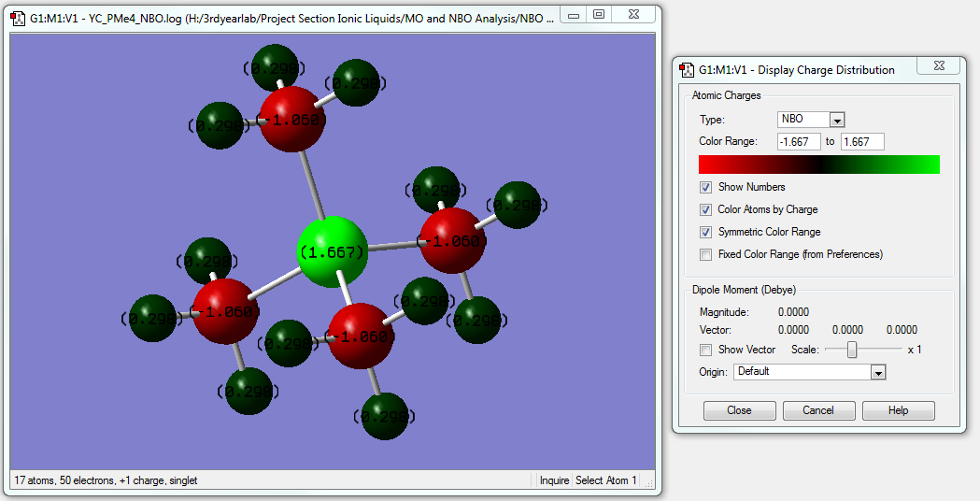Viewport: 980px width, 501px height.
Task: Expand the Origin dropdown set to Default
Action: tap(877, 372)
